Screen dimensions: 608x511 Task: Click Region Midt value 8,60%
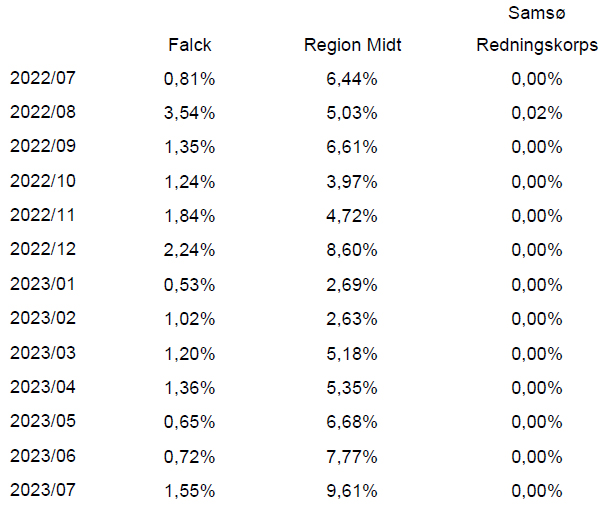352,250
